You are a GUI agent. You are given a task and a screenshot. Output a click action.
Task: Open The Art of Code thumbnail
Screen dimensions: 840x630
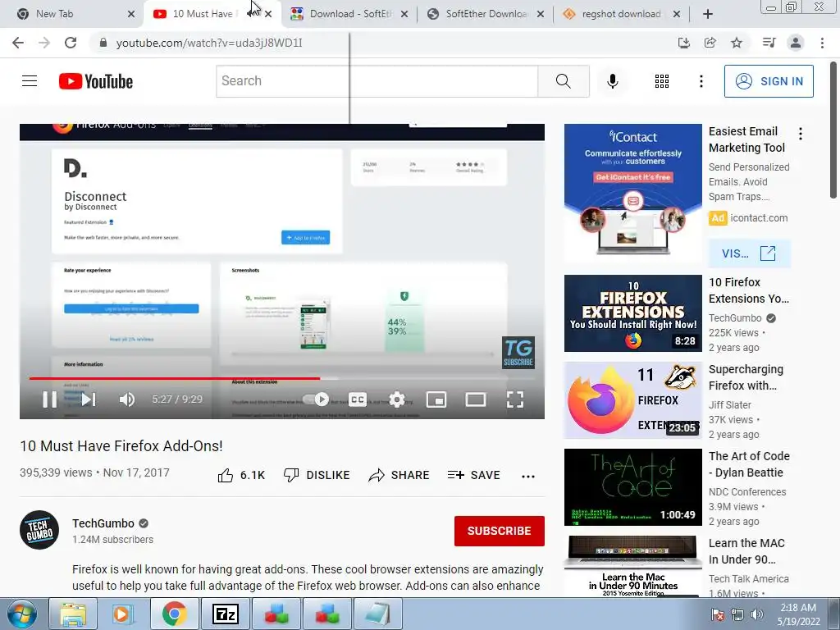coord(632,487)
